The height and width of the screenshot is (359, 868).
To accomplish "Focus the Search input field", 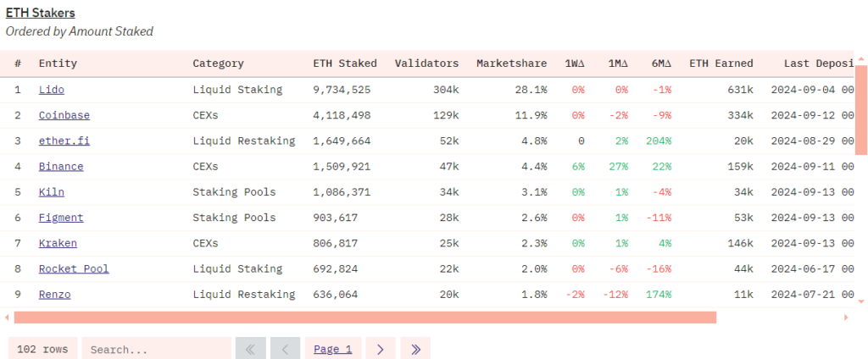I will (156, 349).
